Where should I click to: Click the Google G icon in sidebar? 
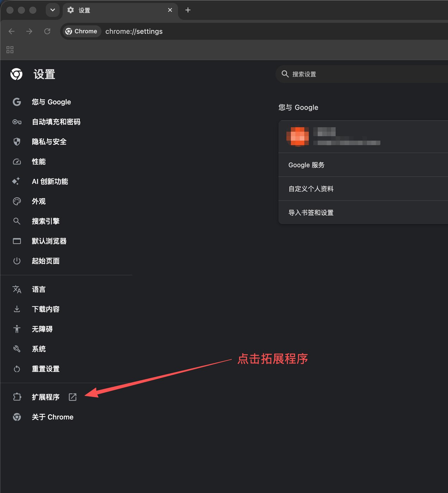pyautogui.click(x=17, y=102)
